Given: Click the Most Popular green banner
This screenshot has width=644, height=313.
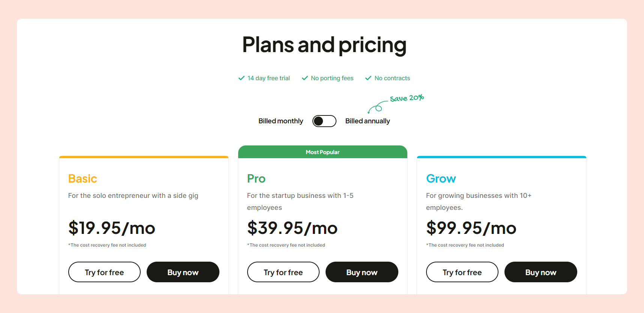Looking at the screenshot, I should (x=323, y=152).
